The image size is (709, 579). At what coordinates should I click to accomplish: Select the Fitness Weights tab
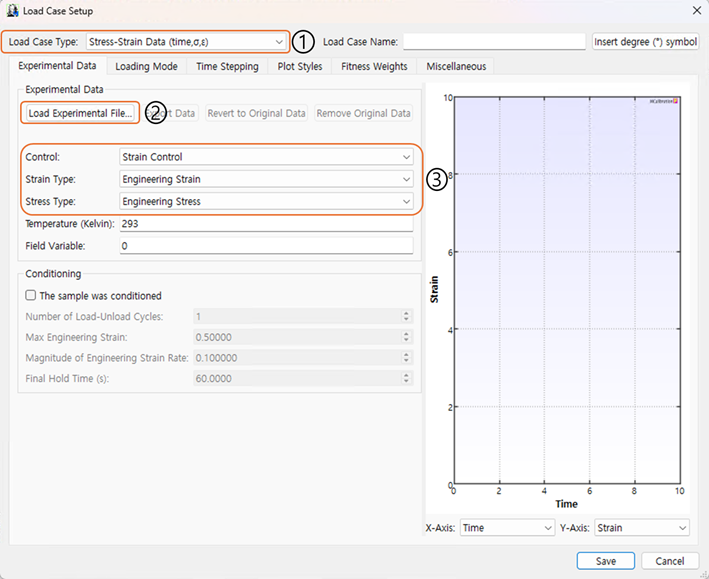374,66
